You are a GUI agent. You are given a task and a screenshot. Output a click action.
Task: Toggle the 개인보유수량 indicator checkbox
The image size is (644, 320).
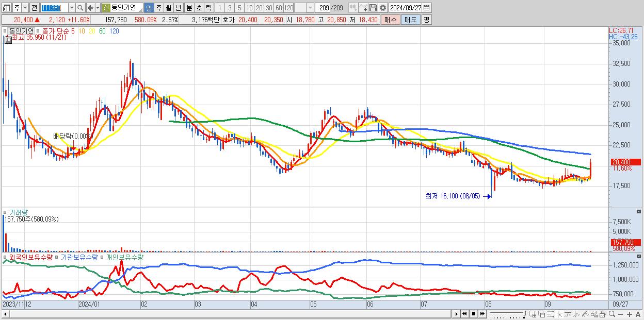tap(102, 257)
